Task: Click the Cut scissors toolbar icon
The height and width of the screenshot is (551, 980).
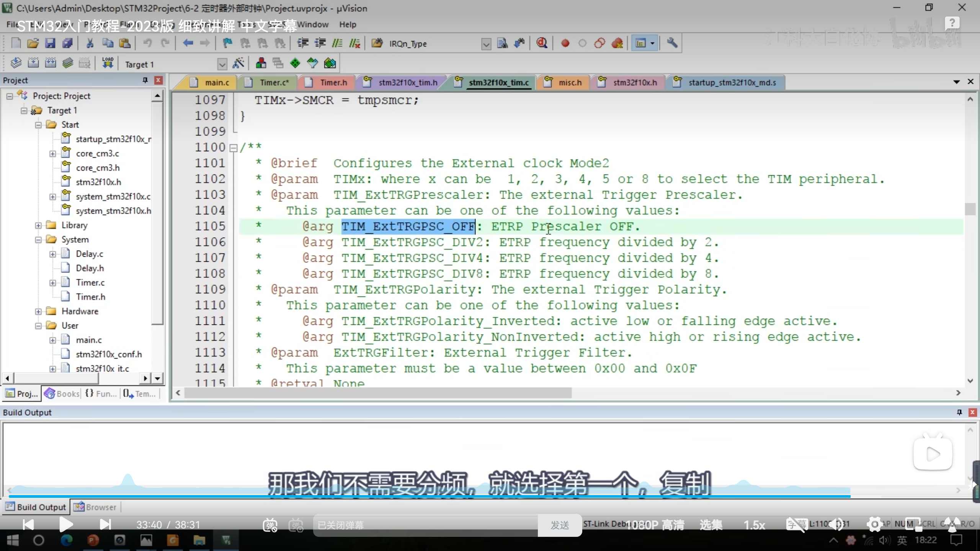Action: tap(90, 43)
